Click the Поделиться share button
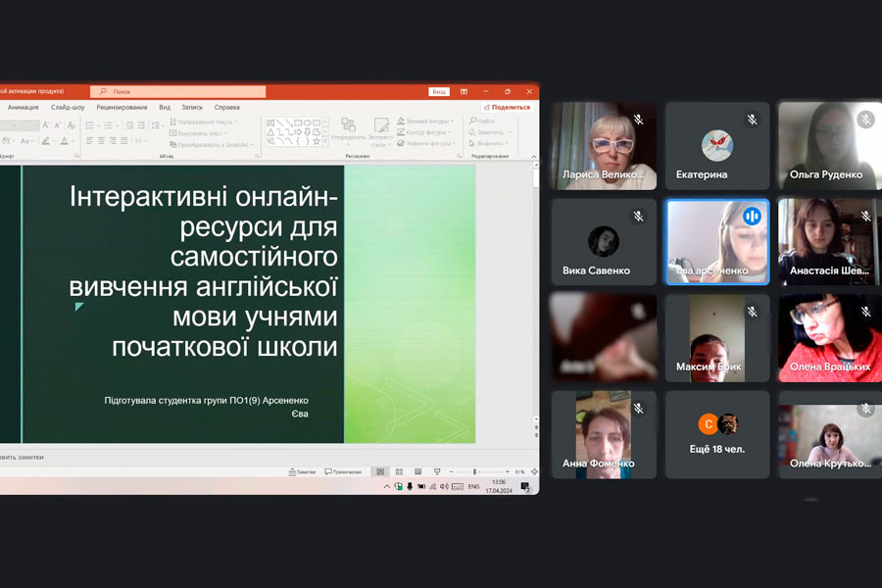Screen dimensions: 882x588 tap(507, 107)
